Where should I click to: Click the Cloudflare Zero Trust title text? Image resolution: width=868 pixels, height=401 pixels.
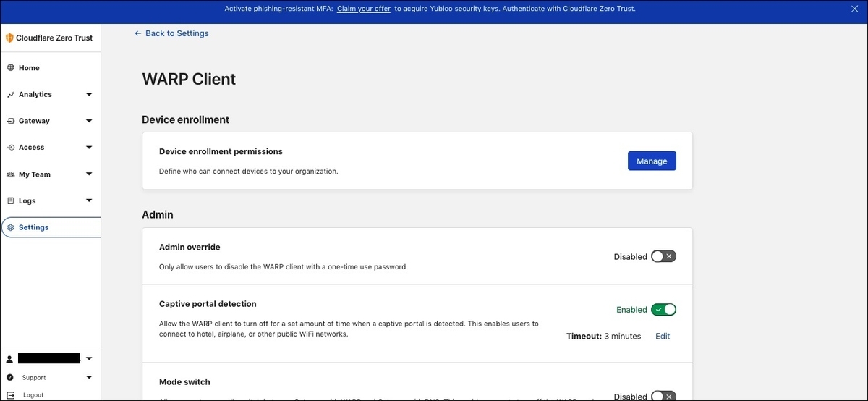coord(54,38)
